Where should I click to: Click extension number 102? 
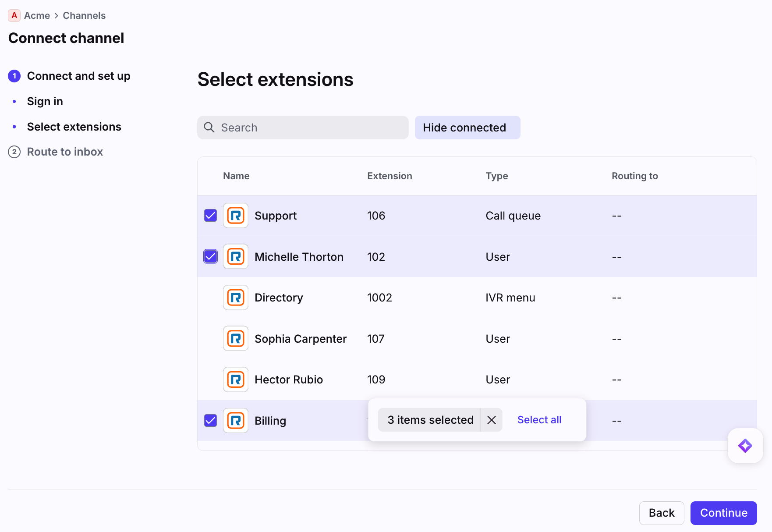pos(376,257)
